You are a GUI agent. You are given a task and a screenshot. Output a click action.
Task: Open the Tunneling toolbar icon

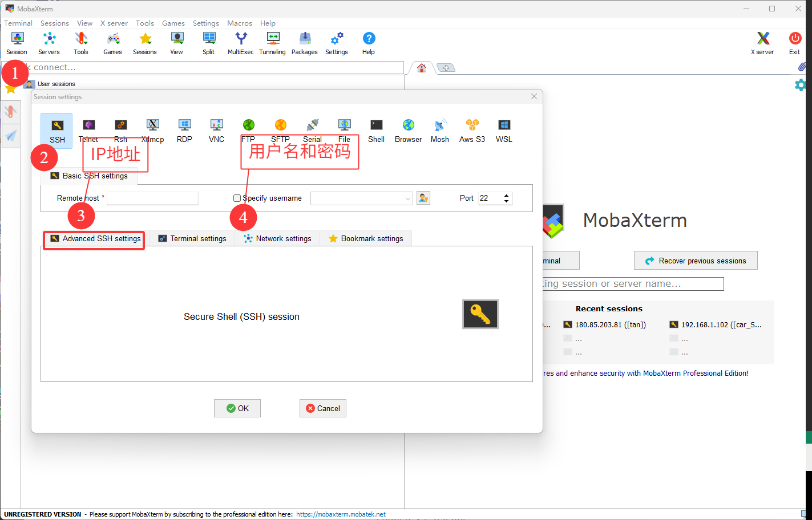click(x=273, y=43)
